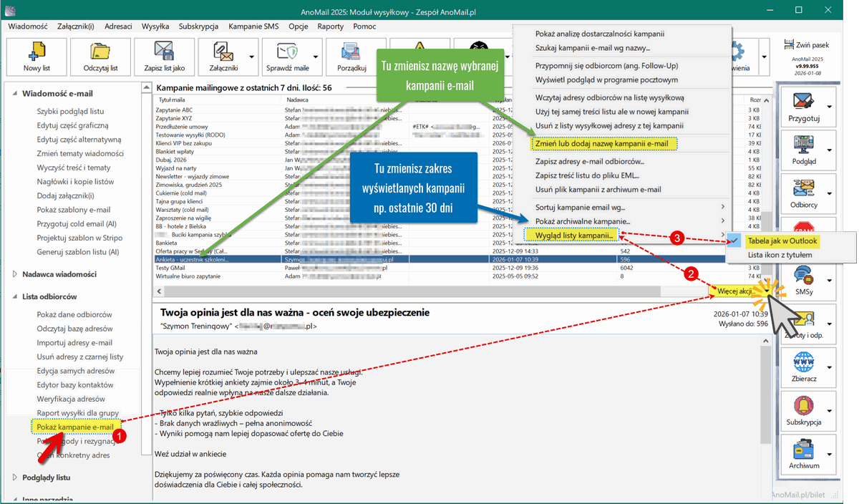Expand the Nadawca wiadomości section
Screen dimensions: 859x504
pos(16,273)
